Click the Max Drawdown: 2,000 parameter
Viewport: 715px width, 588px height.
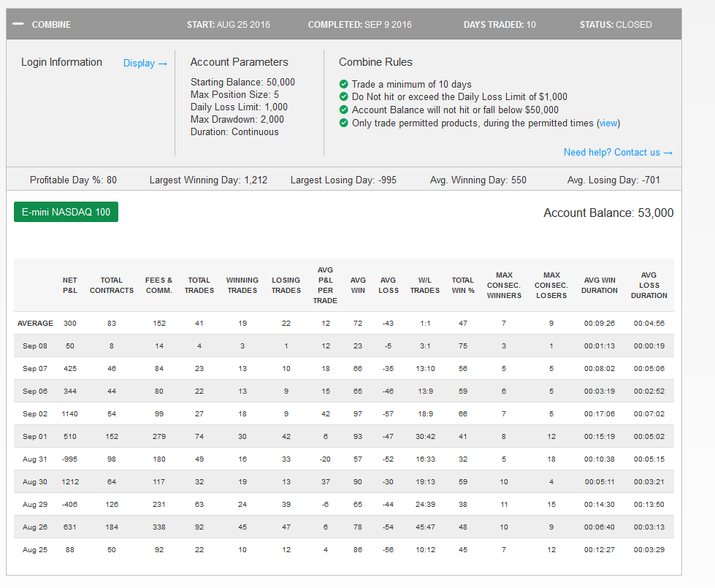(x=237, y=120)
